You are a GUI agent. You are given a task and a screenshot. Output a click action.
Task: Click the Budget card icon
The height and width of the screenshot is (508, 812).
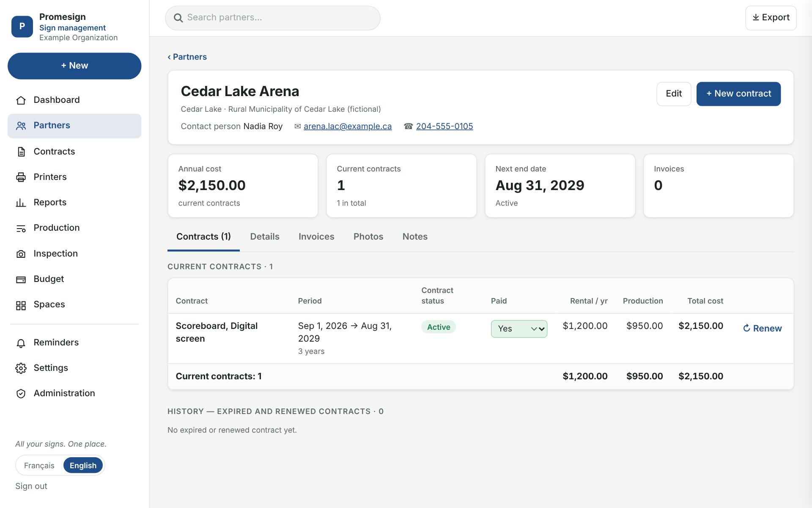21,279
